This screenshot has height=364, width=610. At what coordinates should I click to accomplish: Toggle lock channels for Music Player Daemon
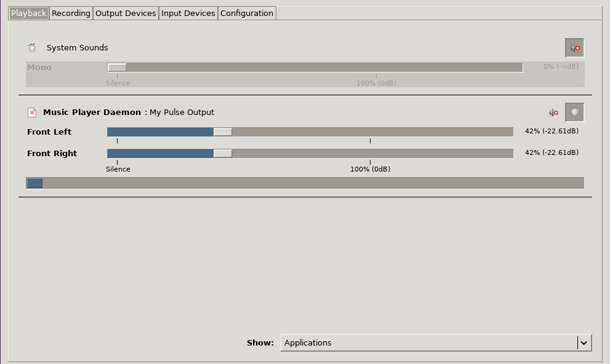pos(574,113)
